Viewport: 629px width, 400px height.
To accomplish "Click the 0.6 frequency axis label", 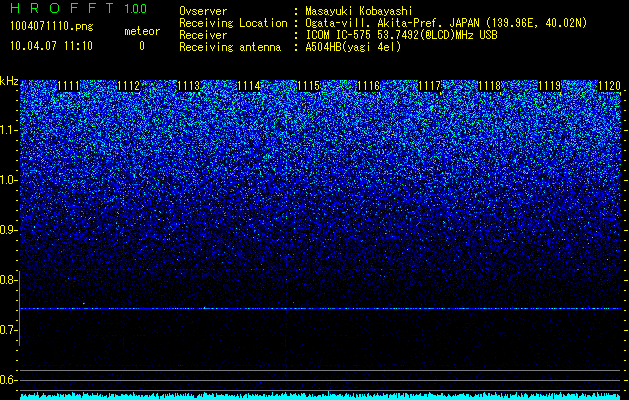I will 9,380.
